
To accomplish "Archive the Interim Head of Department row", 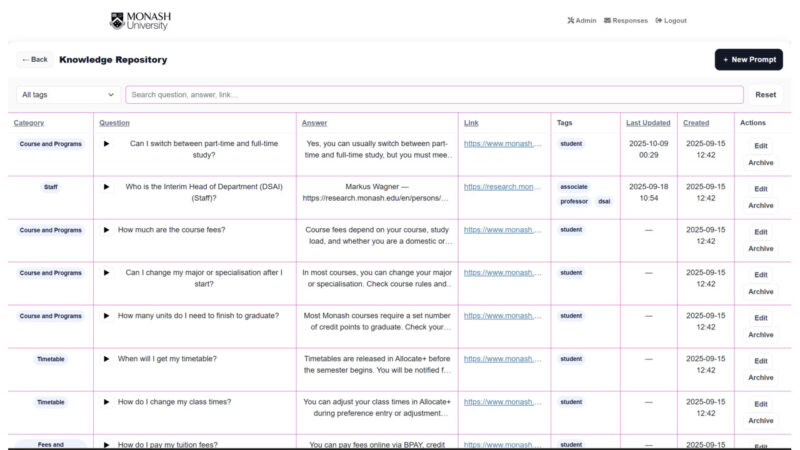I will (x=761, y=206).
